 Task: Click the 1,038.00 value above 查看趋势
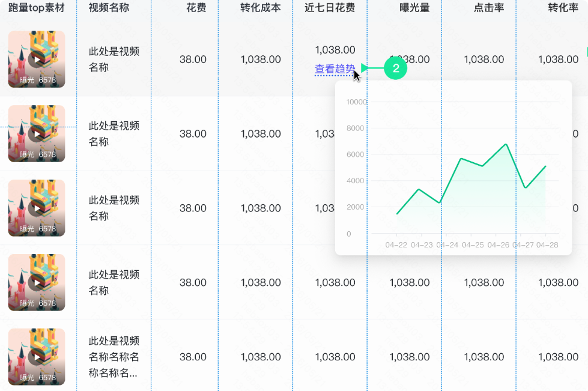coord(335,50)
